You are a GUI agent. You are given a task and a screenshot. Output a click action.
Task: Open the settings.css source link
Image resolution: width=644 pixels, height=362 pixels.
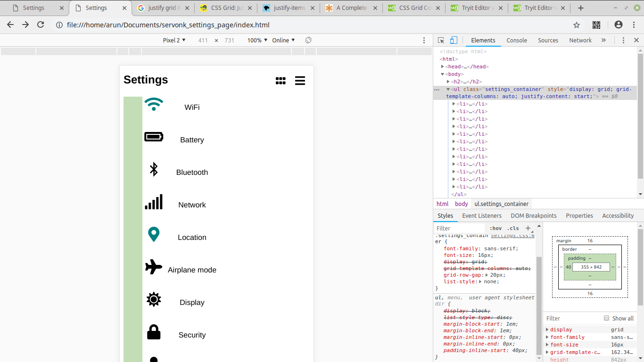point(512,235)
